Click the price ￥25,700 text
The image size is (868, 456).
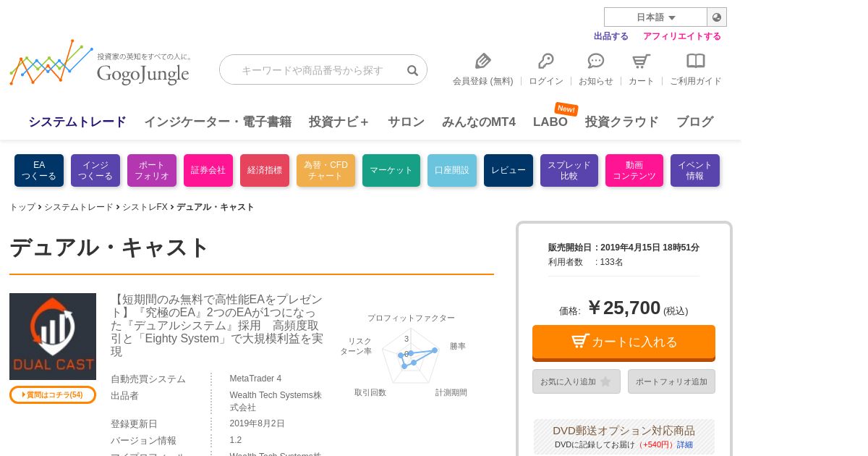coord(624,308)
